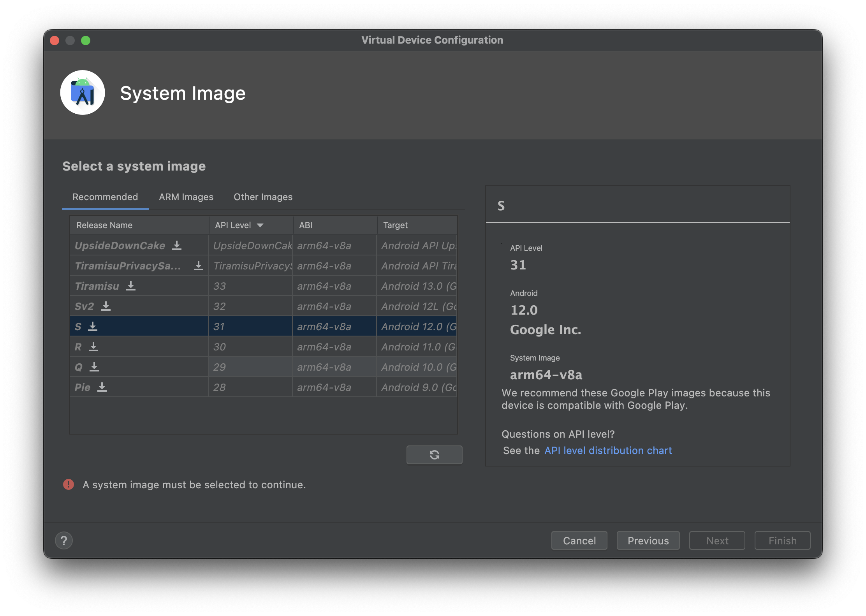
Task: Open help with the question mark icon
Action: [64, 540]
